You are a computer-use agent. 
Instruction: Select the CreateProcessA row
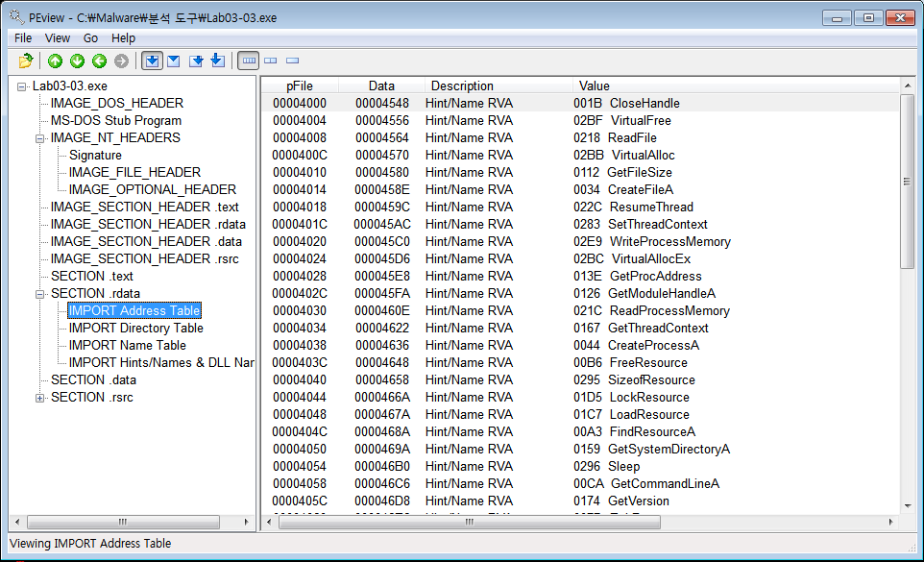(581, 345)
